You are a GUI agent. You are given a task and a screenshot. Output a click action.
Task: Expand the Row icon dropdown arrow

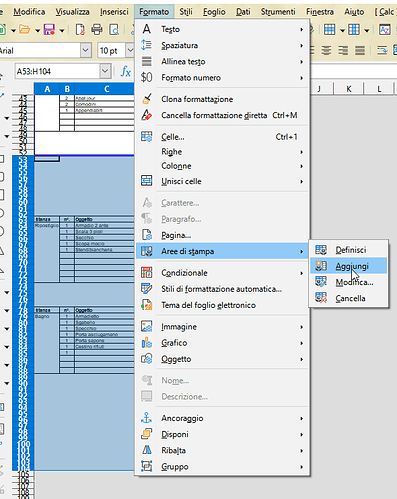342,31
